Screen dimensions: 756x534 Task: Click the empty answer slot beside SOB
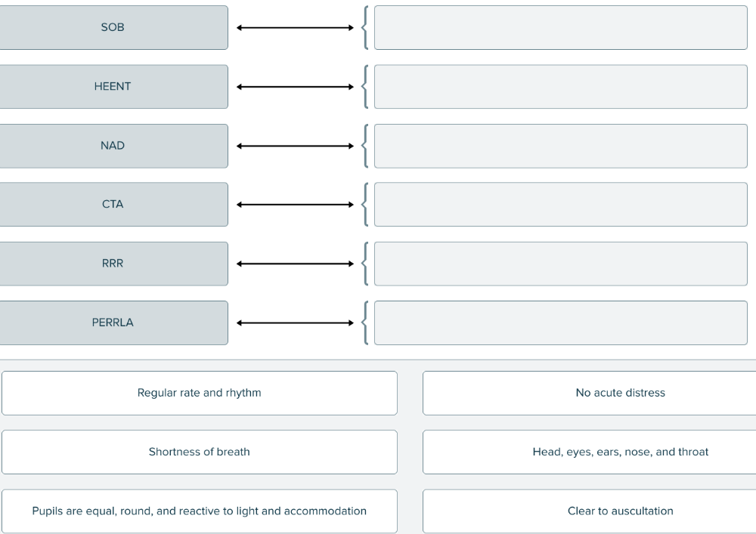(x=560, y=28)
